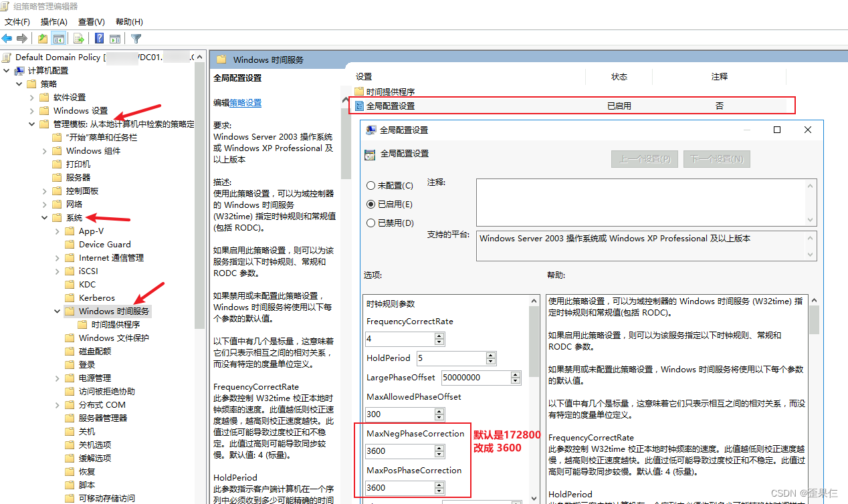Expand the 软件设置 tree node
The image size is (848, 504).
(x=32, y=98)
